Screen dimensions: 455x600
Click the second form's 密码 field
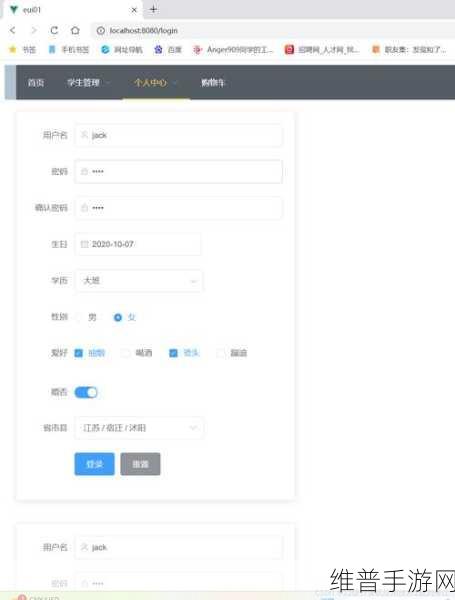click(179, 583)
